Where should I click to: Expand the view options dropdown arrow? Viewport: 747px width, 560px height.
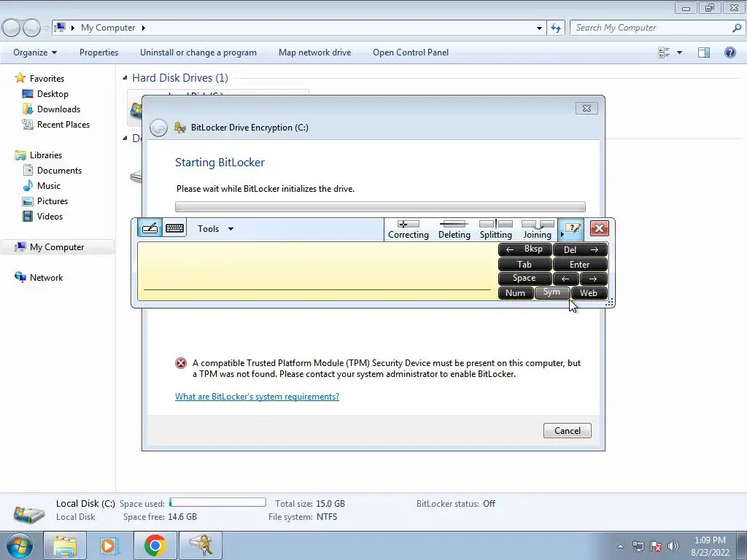679,52
